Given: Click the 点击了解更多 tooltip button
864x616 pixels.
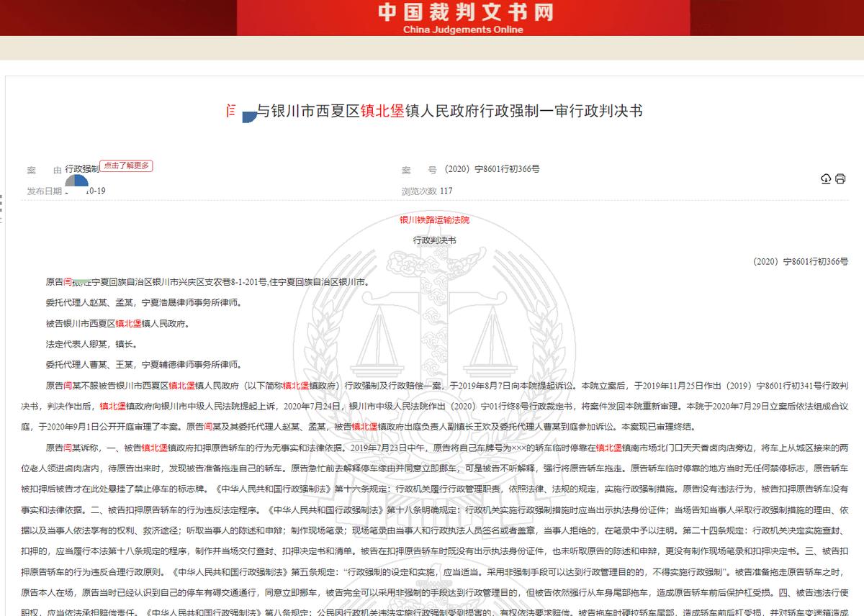Looking at the screenshot, I should click(x=126, y=166).
